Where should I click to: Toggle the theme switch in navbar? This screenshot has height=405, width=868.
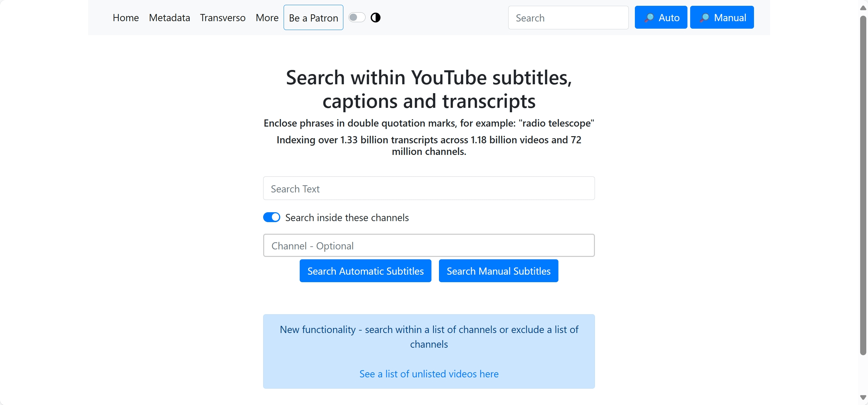point(357,17)
